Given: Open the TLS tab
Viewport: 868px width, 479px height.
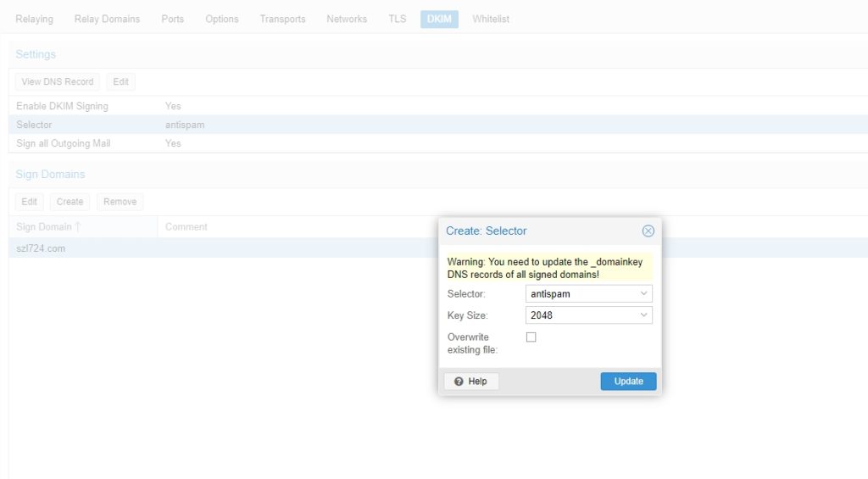Looking at the screenshot, I should coord(397,19).
